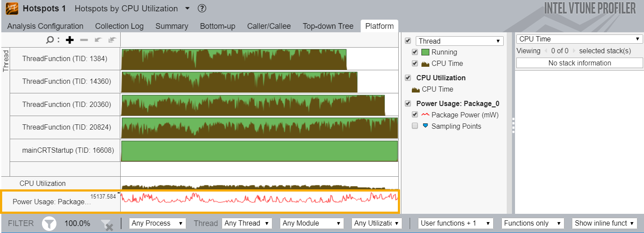Open the Hotspots by CPU Utilization dropdown

coord(188,8)
